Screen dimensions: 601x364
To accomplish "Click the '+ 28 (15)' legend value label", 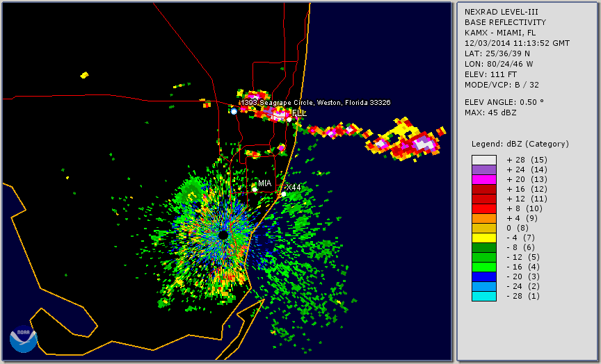I will pos(527,160).
